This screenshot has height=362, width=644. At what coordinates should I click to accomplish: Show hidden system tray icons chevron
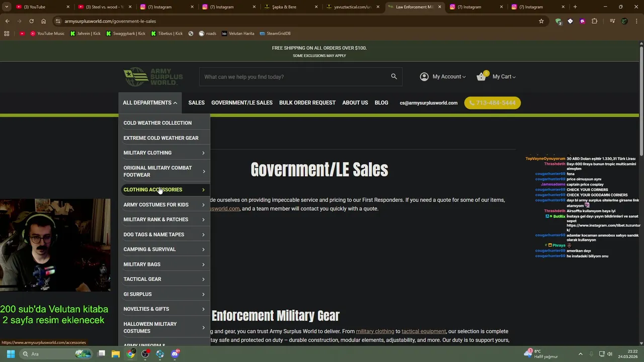point(580,354)
